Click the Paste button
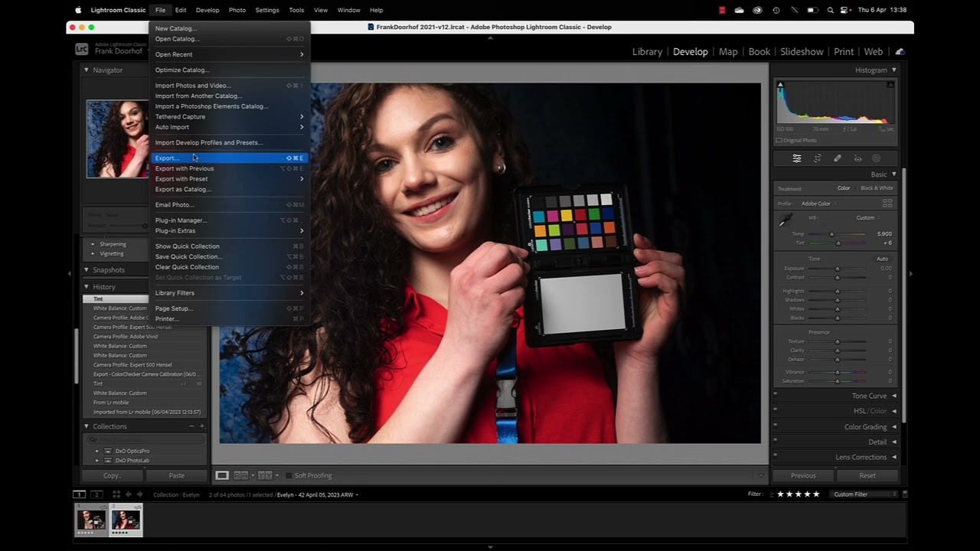Viewport: 980px width, 551px height. pyautogui.click(x=176, y=475)
